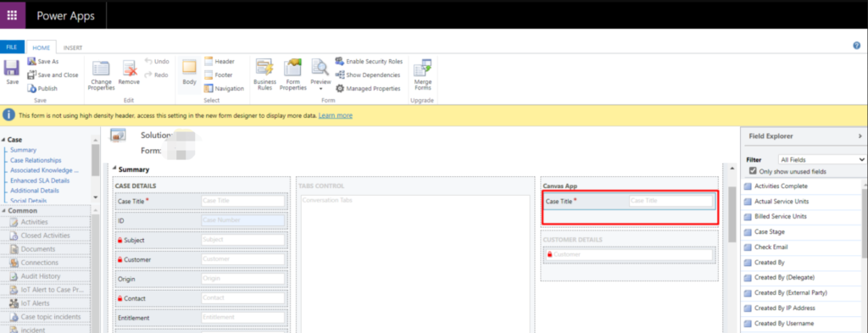868x333 pixels.
Task: Click Enable Security Roles
Action: coord(369,61)
